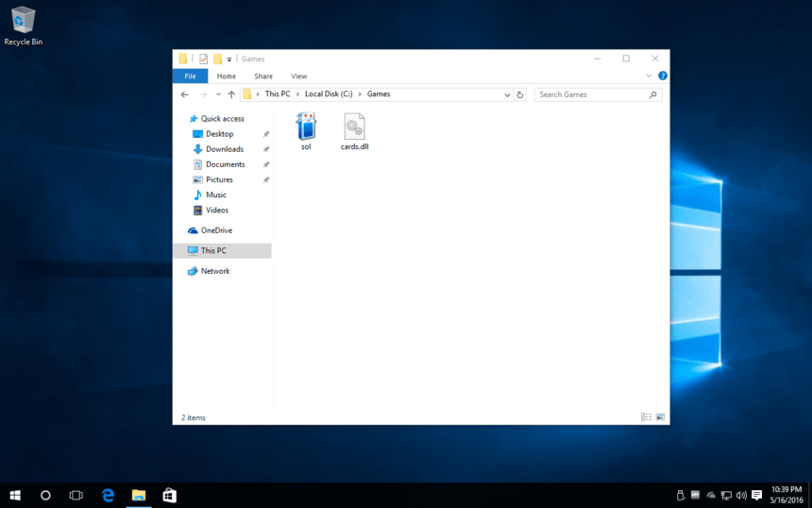Click the Properties quick access toolbar icon
The height and width of the screenshot is (508, 812).
(x=204, y=59)
